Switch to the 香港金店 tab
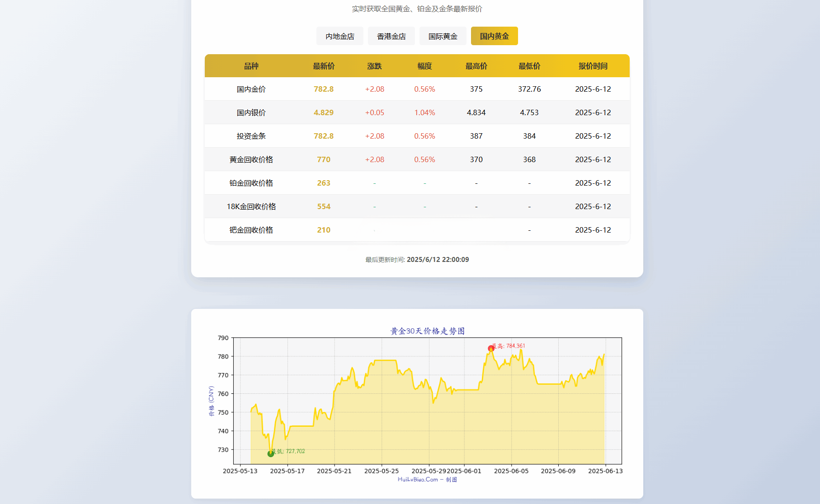820x504 pixels. tap(391, 36)
